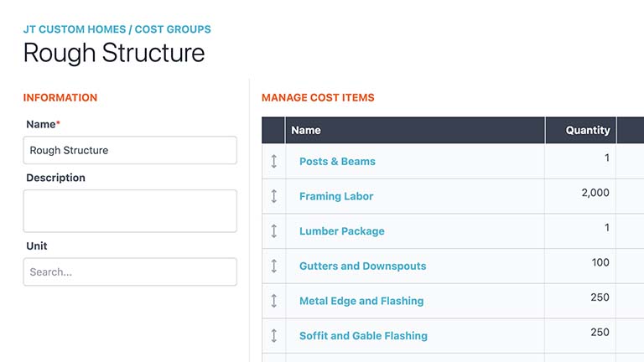Screen dimensions: 644x362
Task: Navigate to Cost Groups breadcrumb
Action: 173,29
